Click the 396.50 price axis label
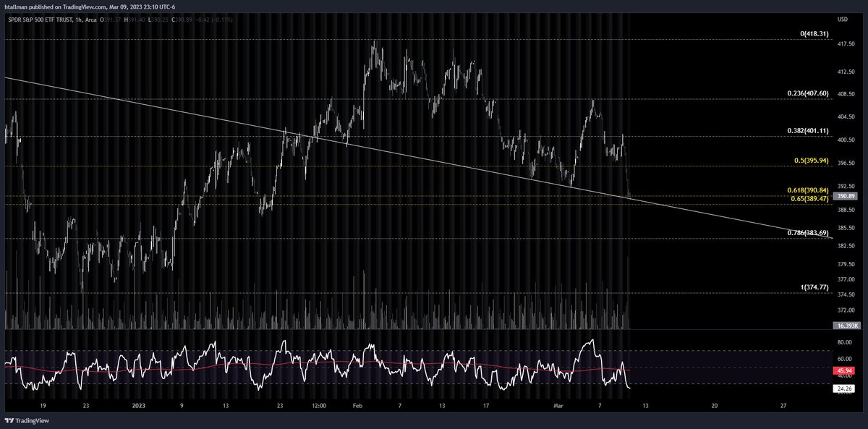 pyautogui.click(x=845, y=163)
